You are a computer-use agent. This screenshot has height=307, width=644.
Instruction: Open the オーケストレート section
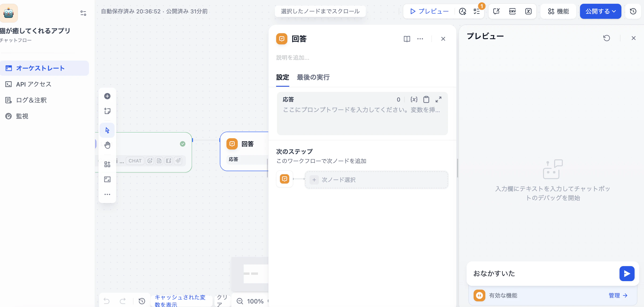click(44, 68)
